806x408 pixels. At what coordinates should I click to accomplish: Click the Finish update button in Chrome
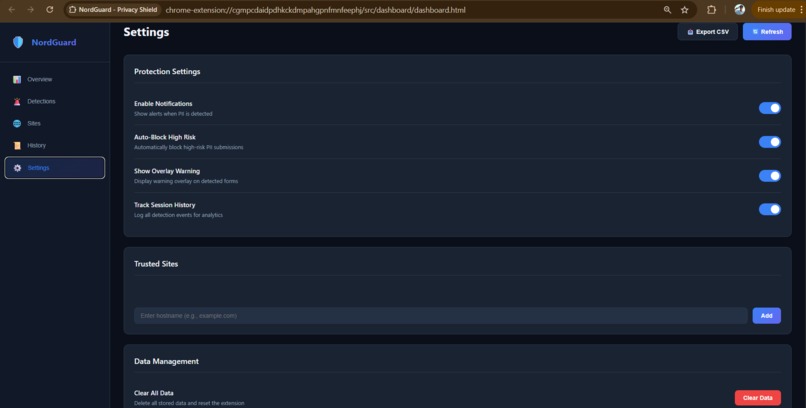click(776, 10)
